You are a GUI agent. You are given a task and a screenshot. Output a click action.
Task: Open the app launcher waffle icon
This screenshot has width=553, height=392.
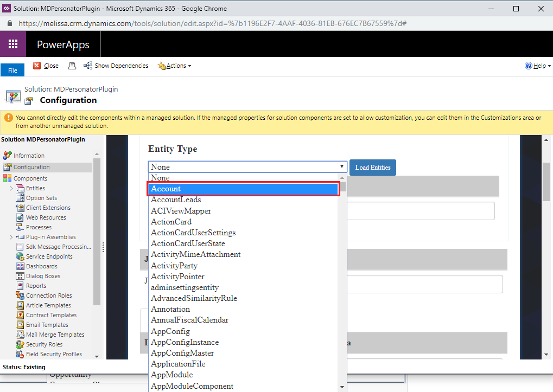pyautogui.click(x=13, y=44)
